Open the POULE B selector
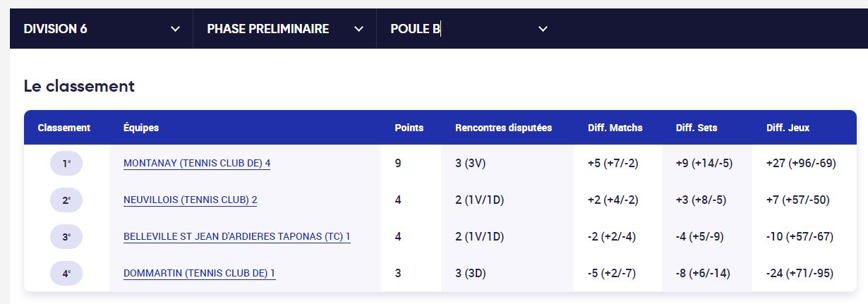 click(469, 29)
